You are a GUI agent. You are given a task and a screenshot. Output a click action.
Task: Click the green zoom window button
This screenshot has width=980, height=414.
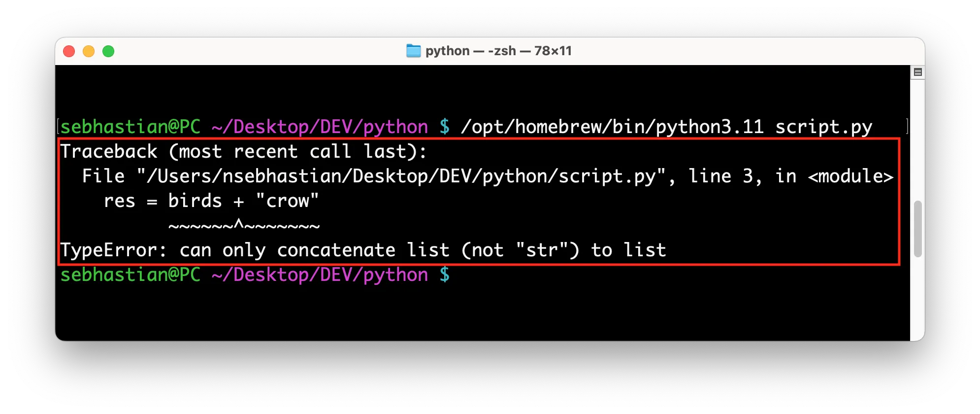coord(108,51)
